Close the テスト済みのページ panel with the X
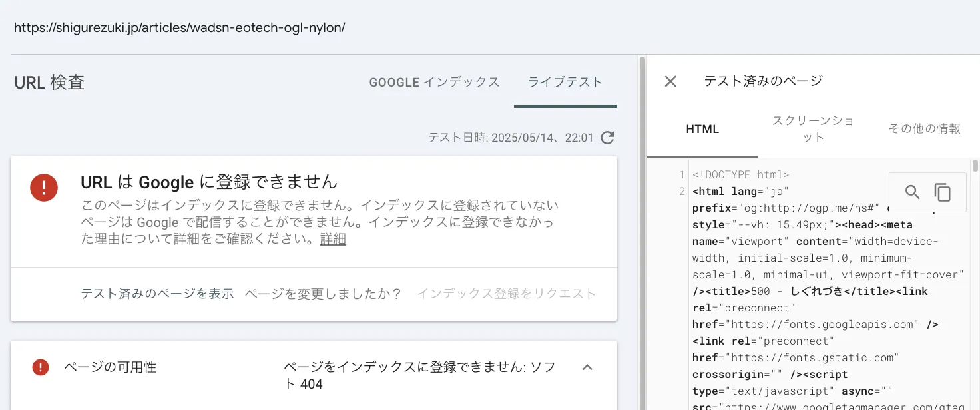The height and width of the screenshot is (410, 980). [670, 81]
